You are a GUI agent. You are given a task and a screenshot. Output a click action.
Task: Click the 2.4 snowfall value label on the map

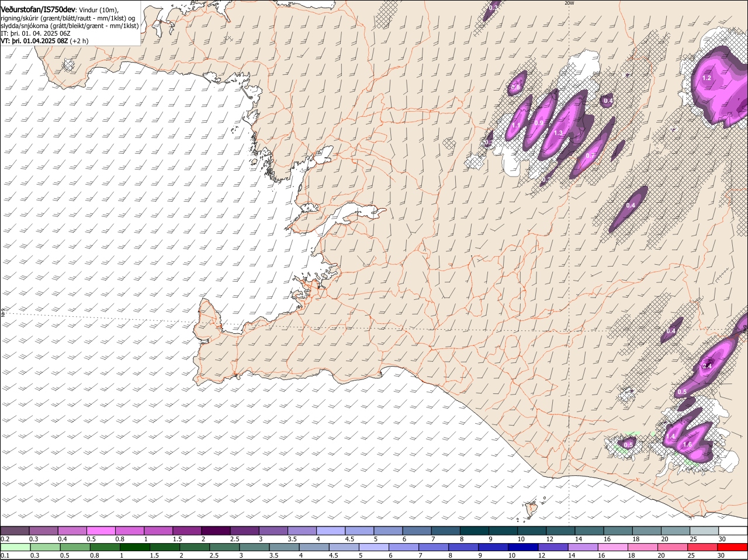coord(707,366)
